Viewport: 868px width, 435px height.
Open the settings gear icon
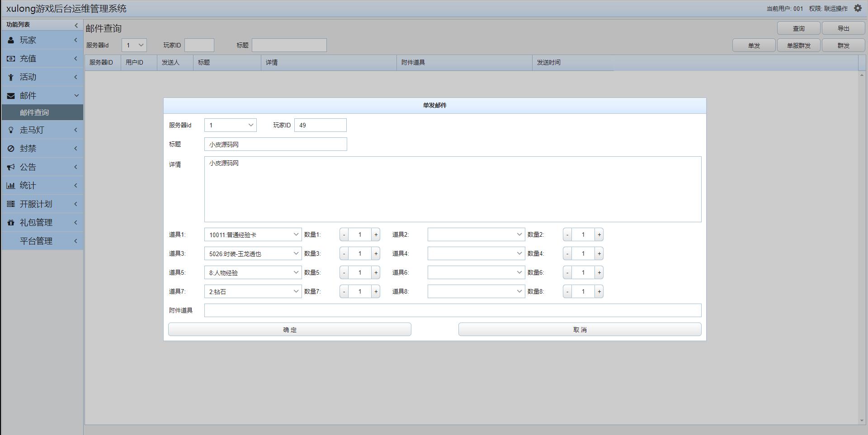tap(858, 8)
